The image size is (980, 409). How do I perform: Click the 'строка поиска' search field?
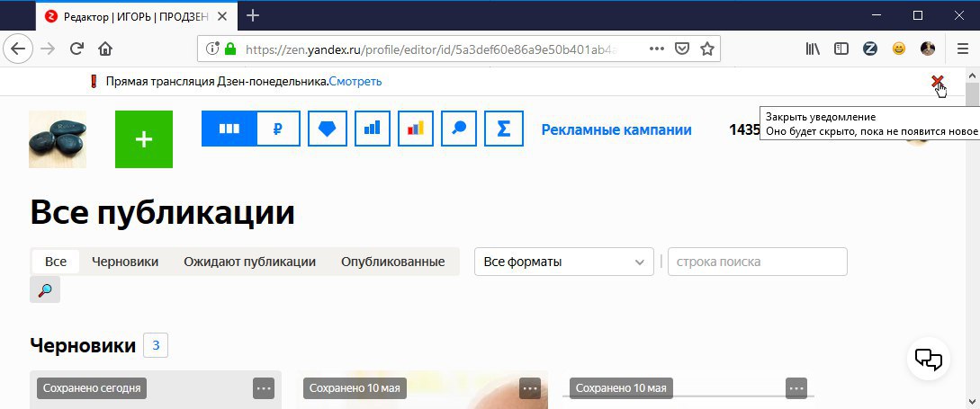click(x=758, y=262)
